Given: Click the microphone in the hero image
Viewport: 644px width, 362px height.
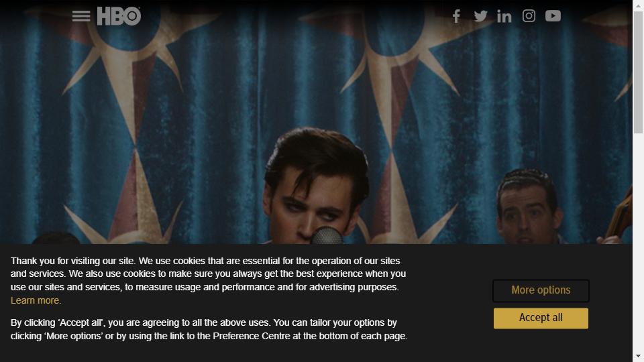Looking at the screenshot, I should (327, 235).
